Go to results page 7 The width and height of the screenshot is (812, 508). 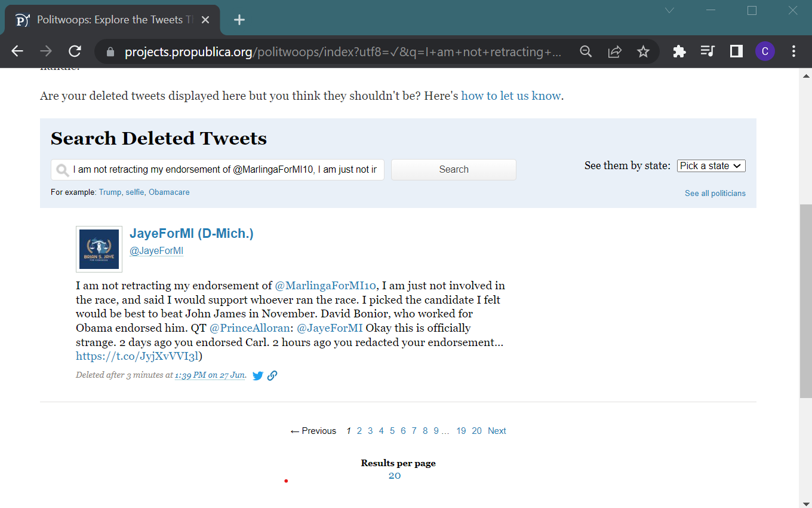pyautogui.click(x=414, y=431)
